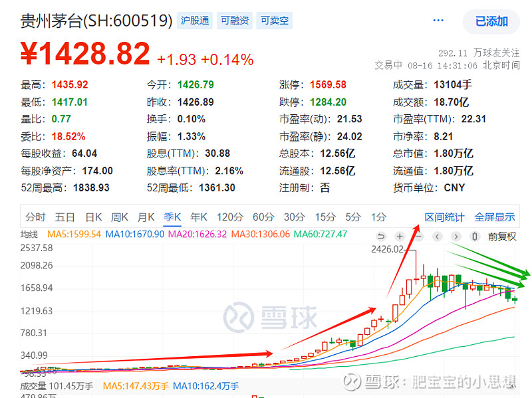This screenshot has width=532, height=398.
Task: Click the MA20:1626.32 moving average label
Action: pyautogui.click(x=198, y=235)
